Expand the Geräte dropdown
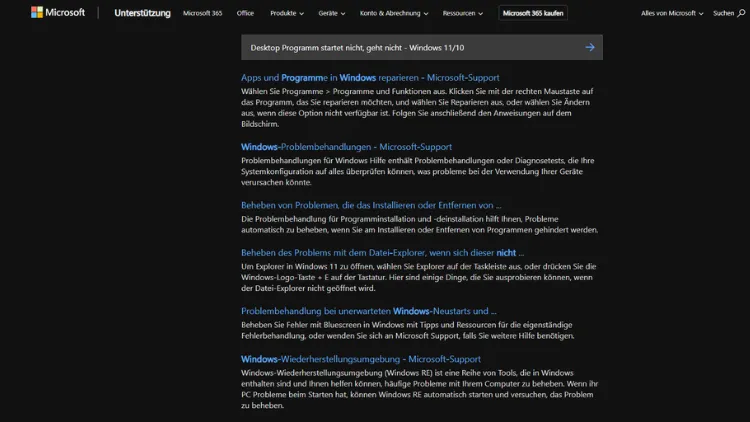 pos(331,13)
